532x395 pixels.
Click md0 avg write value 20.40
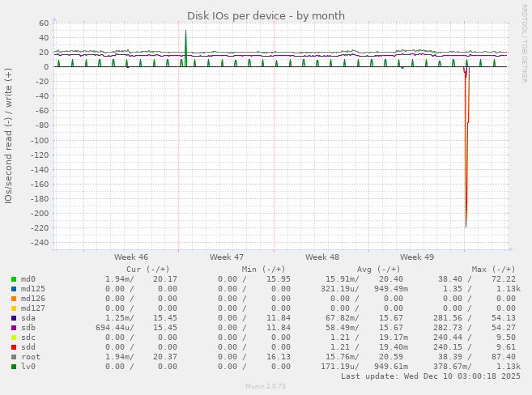(391, 279)
